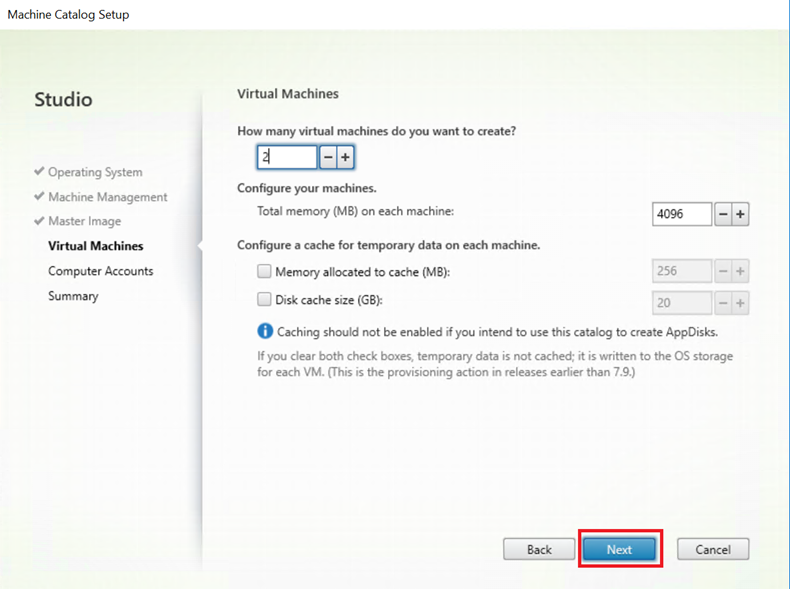Screen dimensions: 790x589
Task: Click the checkmark beside Machine Management
Action: 39,196
